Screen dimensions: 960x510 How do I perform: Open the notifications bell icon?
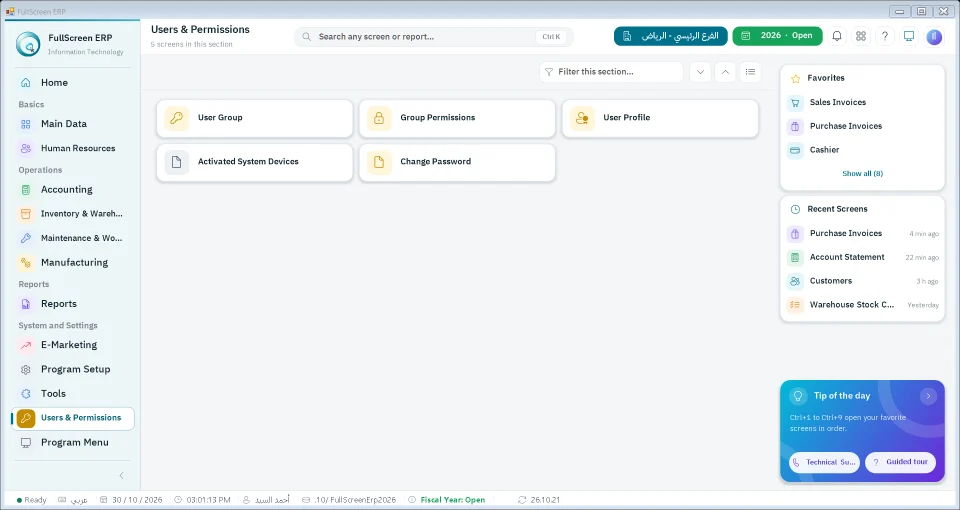(x=836, y=36)
